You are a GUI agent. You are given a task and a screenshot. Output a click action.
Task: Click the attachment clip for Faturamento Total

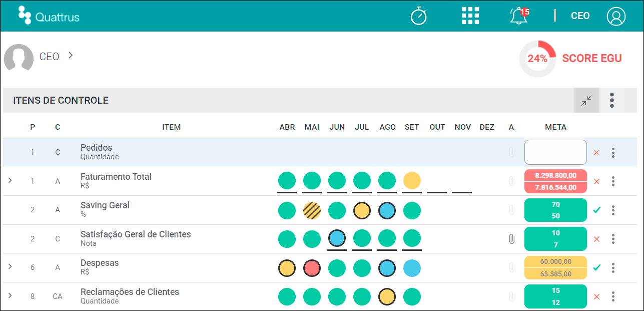[511, 181]
